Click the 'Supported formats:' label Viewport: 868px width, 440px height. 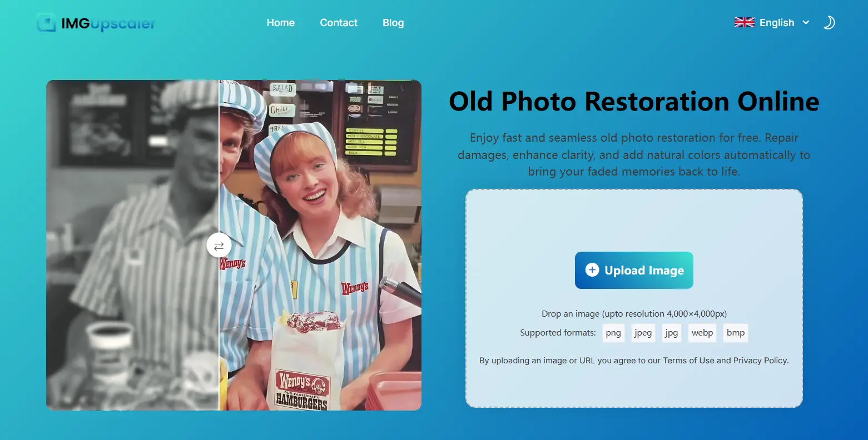[558, 333]
